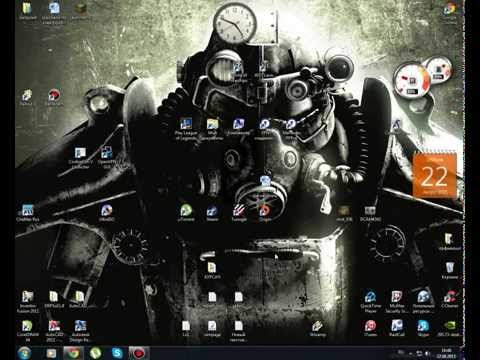Open the Start menu orb
The height and width of the screenshot is (360, 480).
pyautogui.click(x=24, y=353)
